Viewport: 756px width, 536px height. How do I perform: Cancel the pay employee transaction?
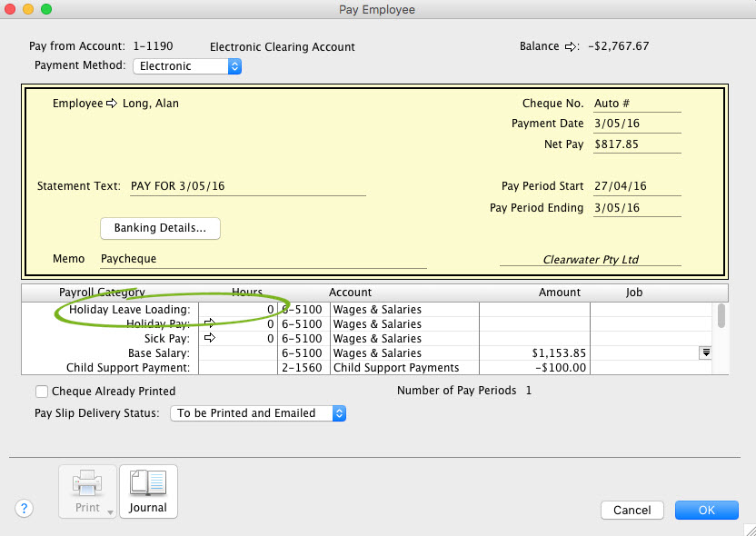(x=632, y=510)
